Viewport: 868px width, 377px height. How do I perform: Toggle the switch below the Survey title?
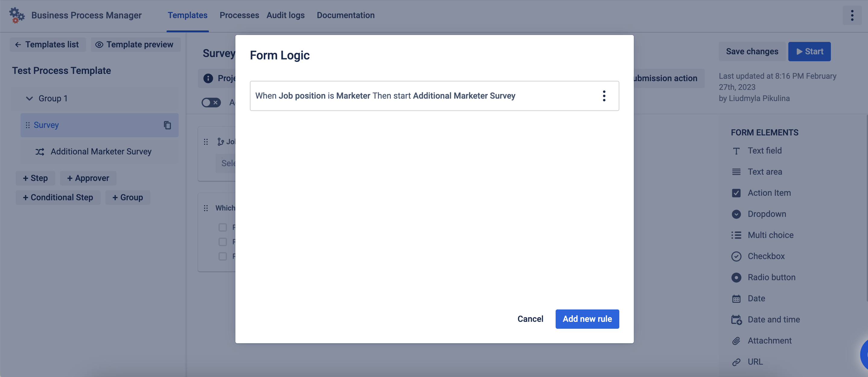coord(211,102)
